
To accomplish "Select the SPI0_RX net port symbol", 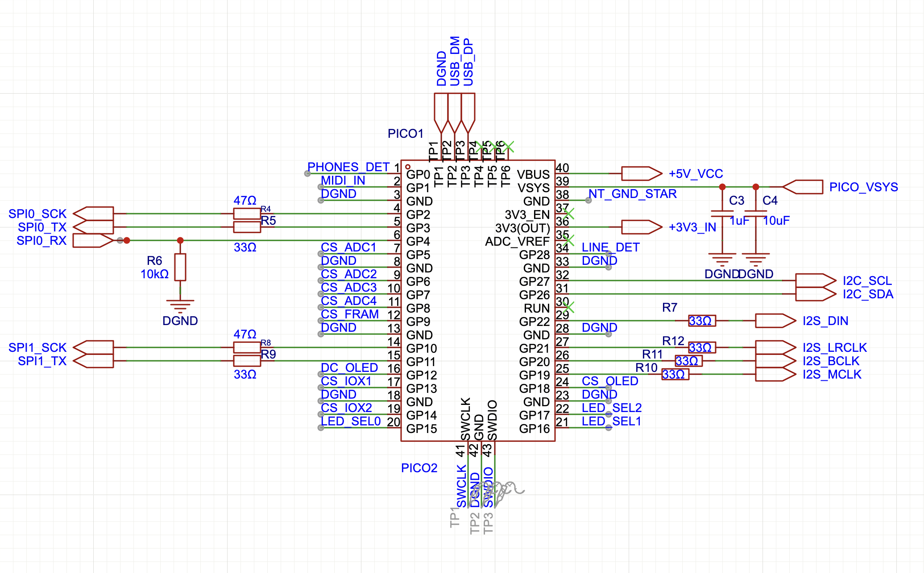I will tap(92, 240).
